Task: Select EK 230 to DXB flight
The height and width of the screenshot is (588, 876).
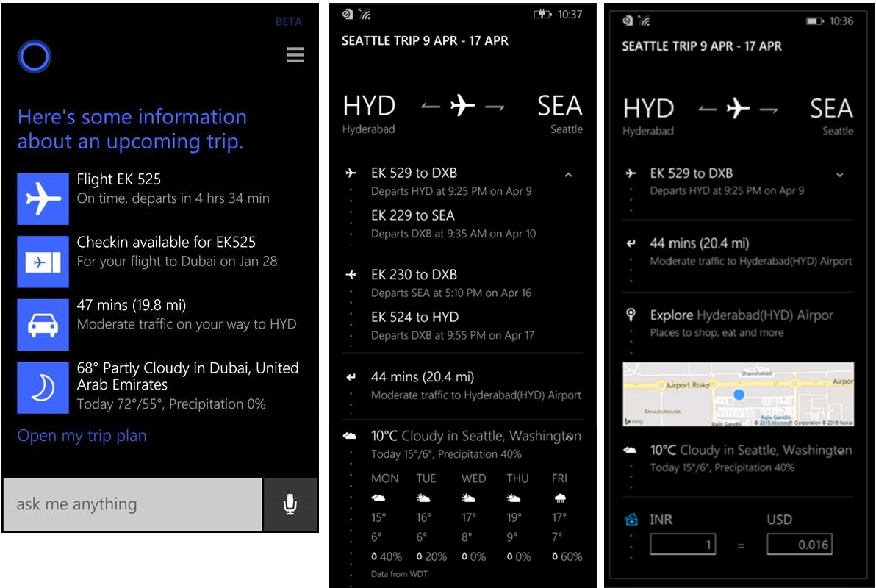Action: point(450,284)
